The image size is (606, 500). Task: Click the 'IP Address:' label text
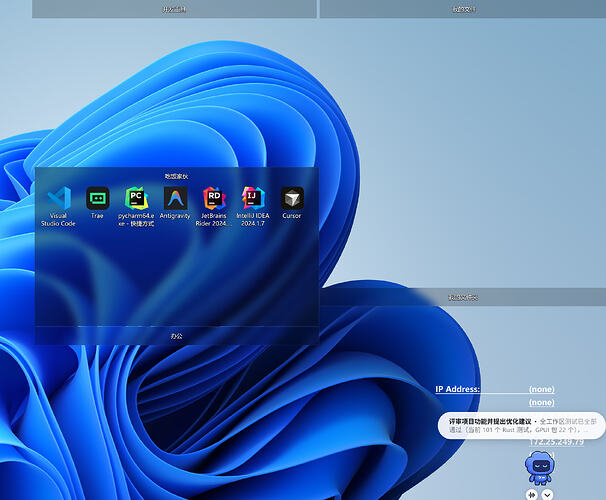pos(458,389)
